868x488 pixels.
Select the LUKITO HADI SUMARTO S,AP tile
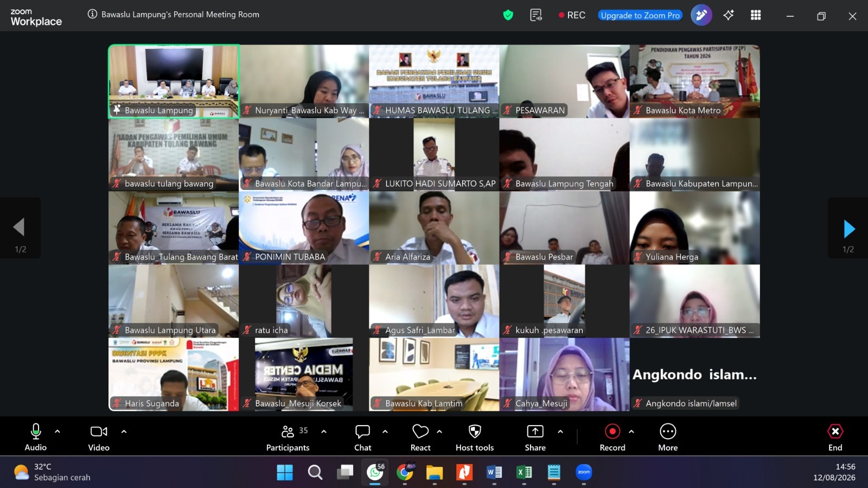(x=434, y=155)
